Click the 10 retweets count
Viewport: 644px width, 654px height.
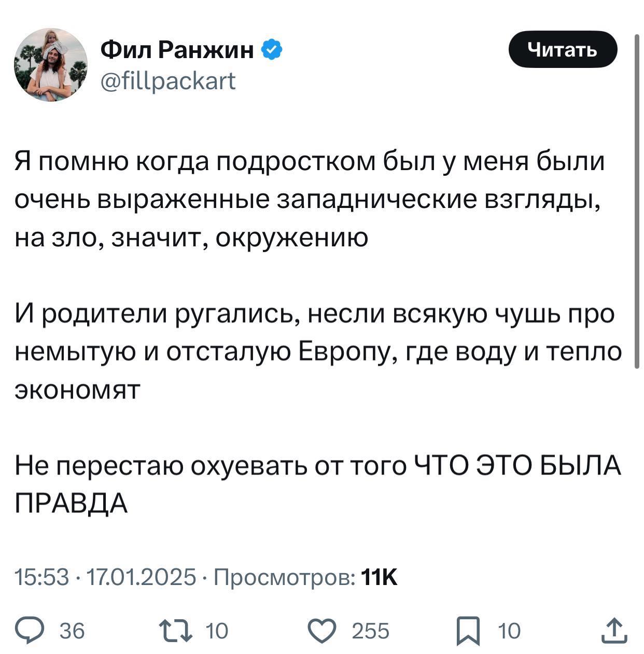[x=217, y=631]
